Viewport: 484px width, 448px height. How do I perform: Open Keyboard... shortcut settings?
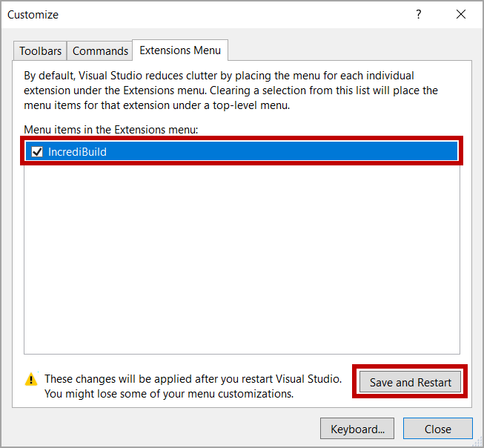pyautogui.click(x=357, y=429)
